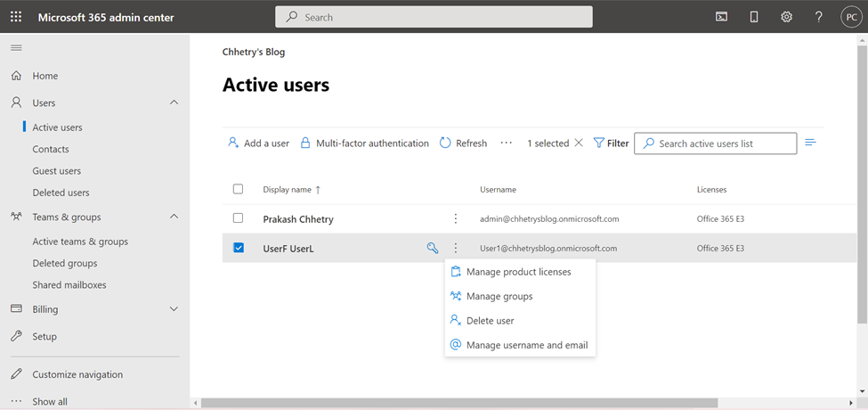Image resolution: width=868 pixels, height=410 pixels.
Task: Click the toolbar ellipsis for more commands
Action: (507, 143)
